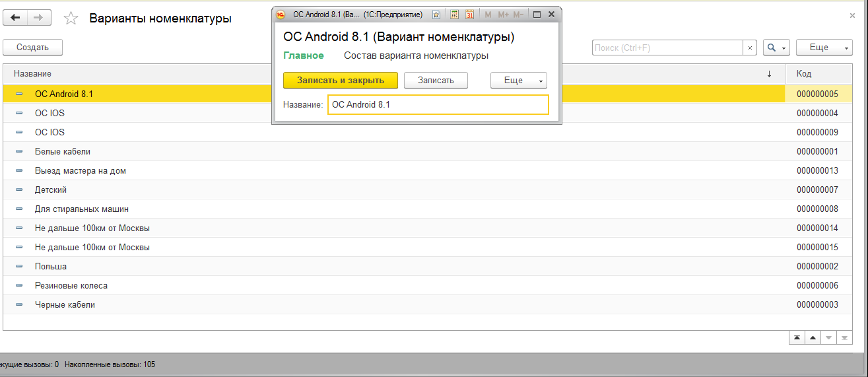
Task: Open the calendar icon in the dialog title bar
Action: point(470,14)
